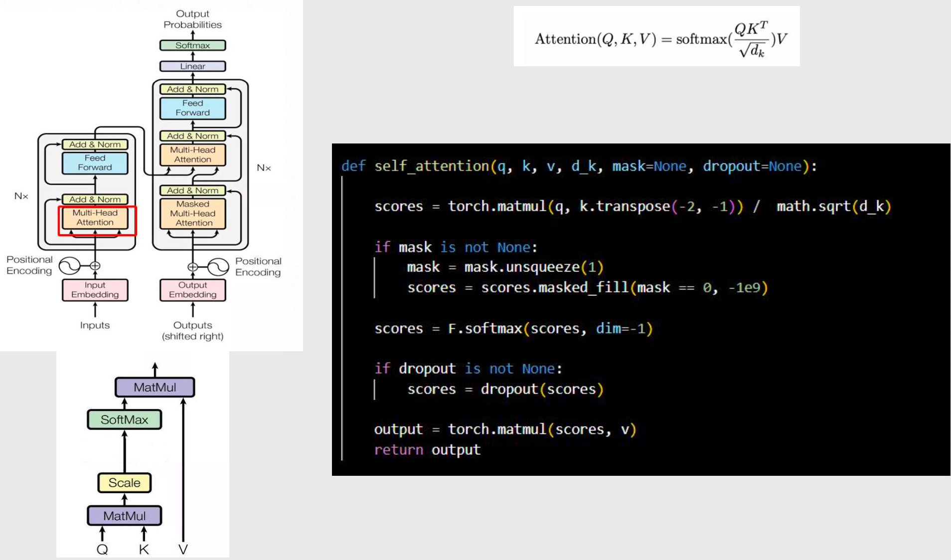
Task: Click the "if dropout is not None:" line
Action: (468, 369)
